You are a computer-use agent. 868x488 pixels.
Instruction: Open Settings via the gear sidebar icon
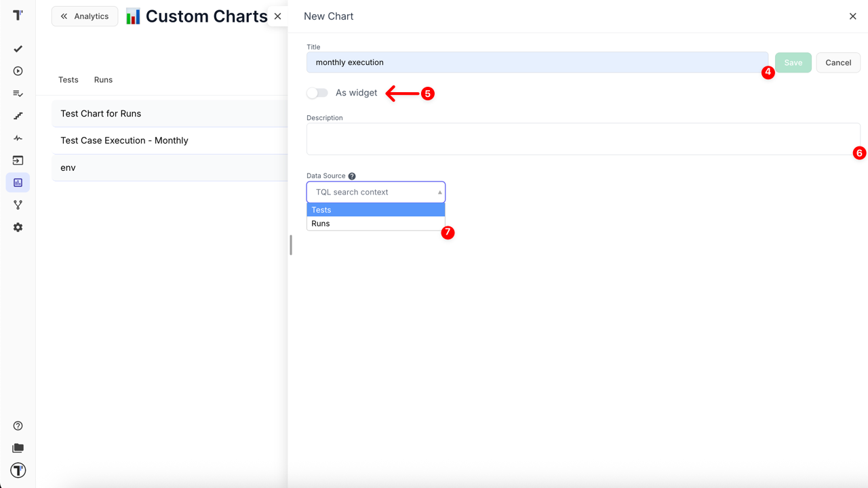pos(18,227)
